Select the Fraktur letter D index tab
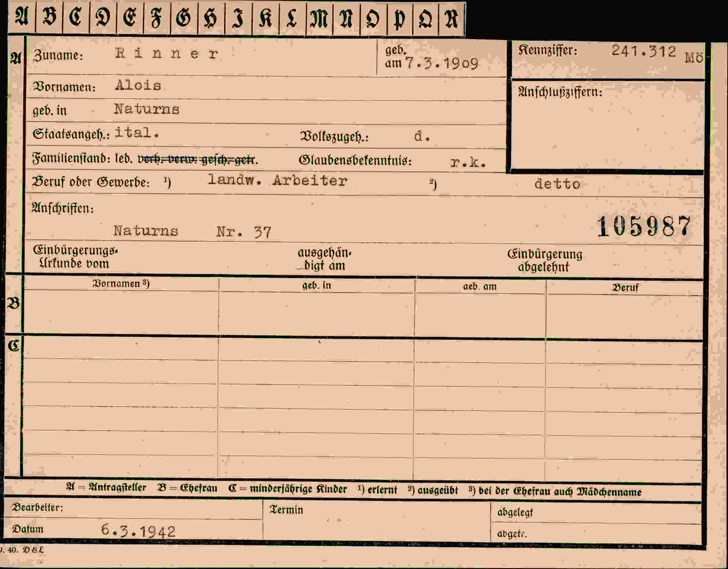728x569 pixels. [x=103, y=18]
